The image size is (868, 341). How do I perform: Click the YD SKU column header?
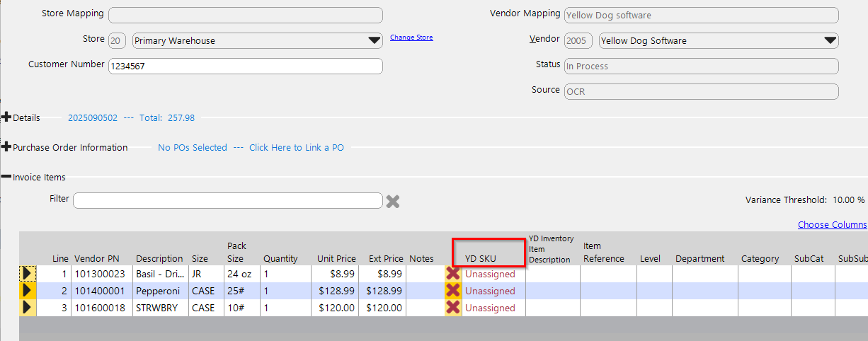point(481,259)
